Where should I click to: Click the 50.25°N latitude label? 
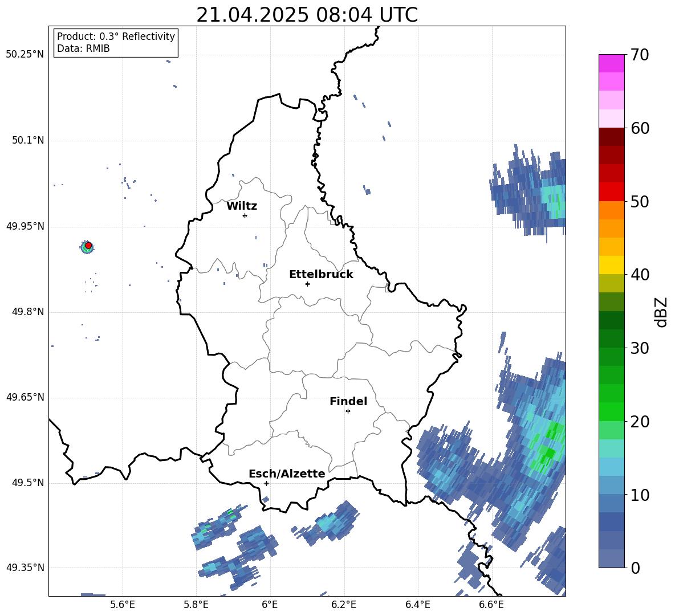pos(25,55)
